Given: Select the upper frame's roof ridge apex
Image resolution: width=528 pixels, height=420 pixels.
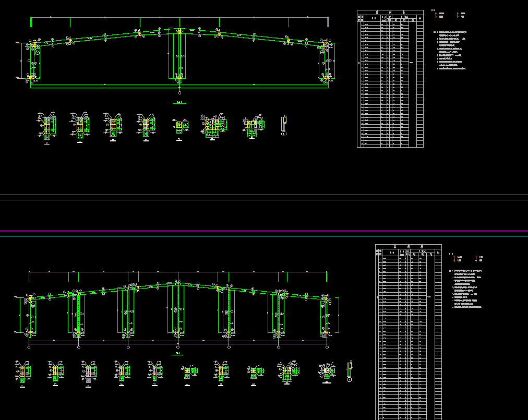Looking at the screenshot, I should click(x=179, y=30).
